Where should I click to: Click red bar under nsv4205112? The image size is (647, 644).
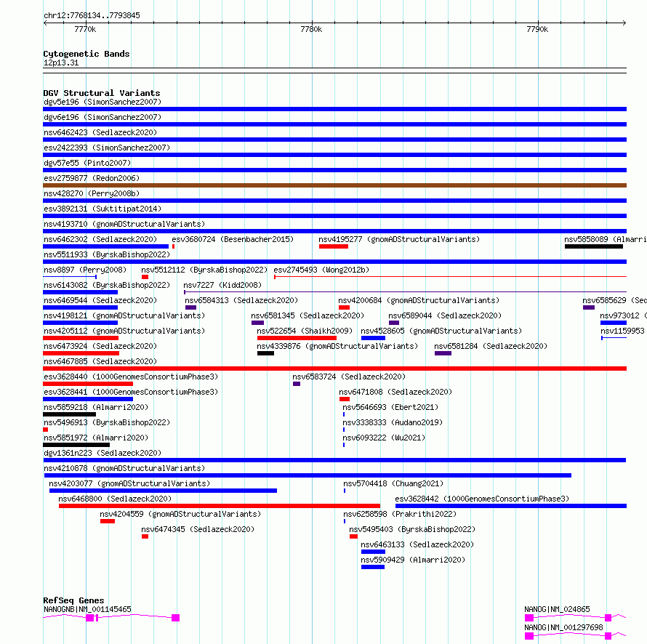[x=81, y=338]
